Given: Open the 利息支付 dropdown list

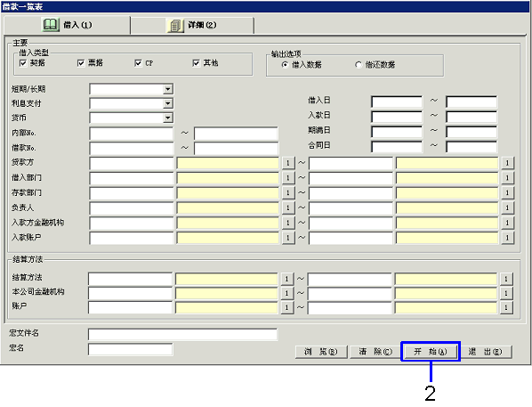Looking at the screenshot, I should click(167, 103).
